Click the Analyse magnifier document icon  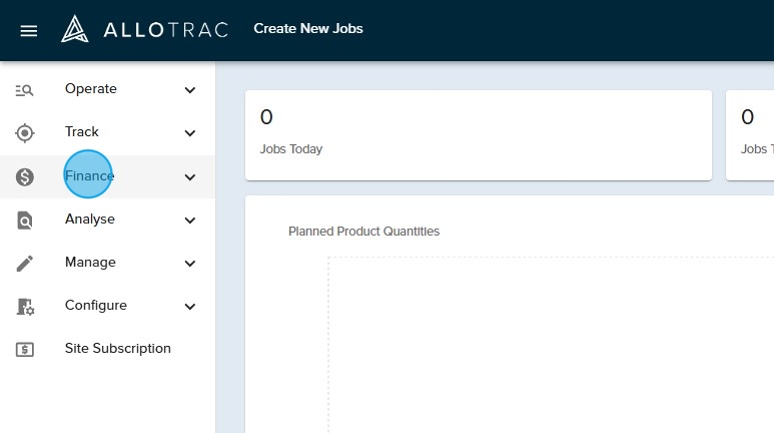point(25,220)
